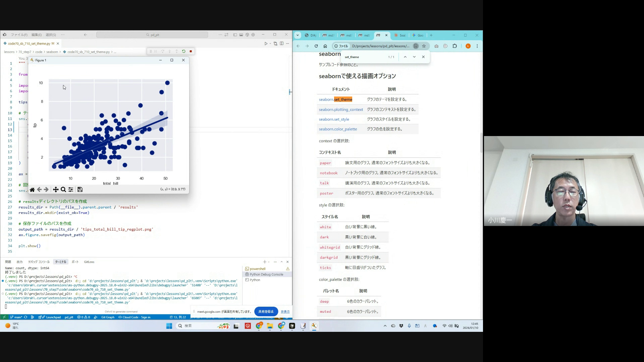Click the matplotlib Home reset view icon
The image size is (644, 362).
tap(32, 190)
